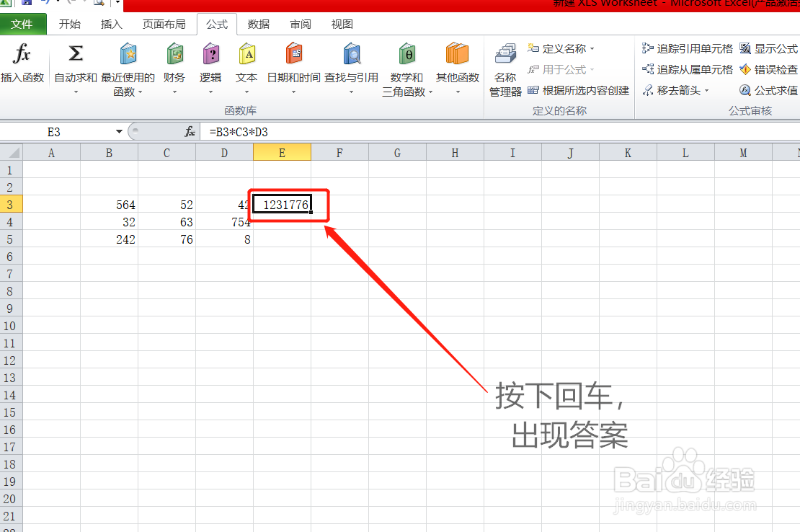Select cell containing 564
This screenshot has width=800, height=532.
tap(109, 205)
